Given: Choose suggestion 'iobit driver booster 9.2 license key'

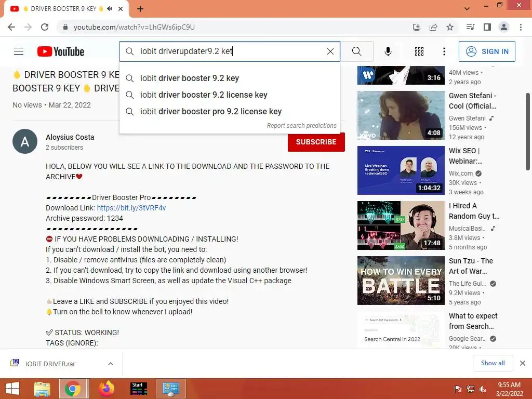Looking at the screenshot, I should [x=230, y=95].
